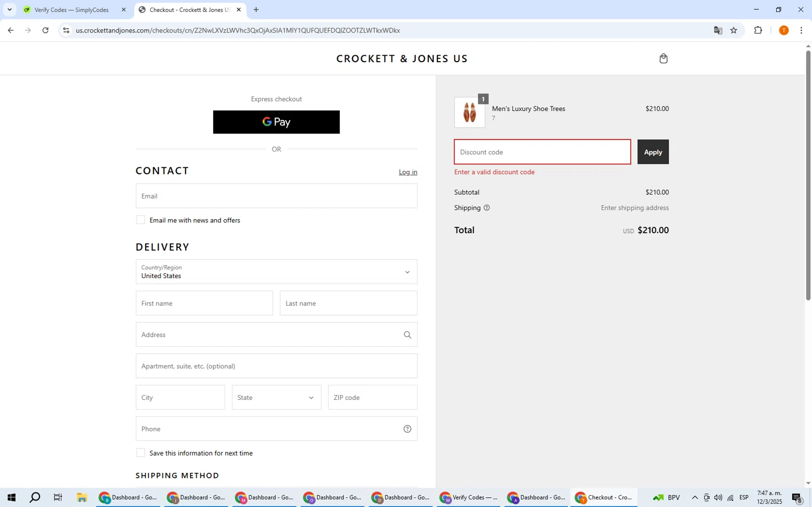Viewport: 812px width, 507px height.
Task: Click the BPV stock widget in taskbar
Action: pos(666,498)
